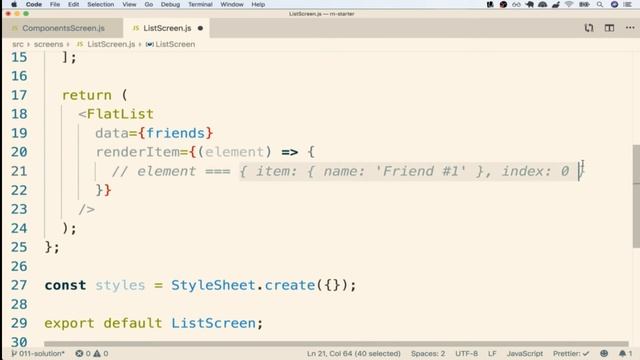Click the 'styles' variable on line 27
The image size is (640, 360).
pos(120,285)
